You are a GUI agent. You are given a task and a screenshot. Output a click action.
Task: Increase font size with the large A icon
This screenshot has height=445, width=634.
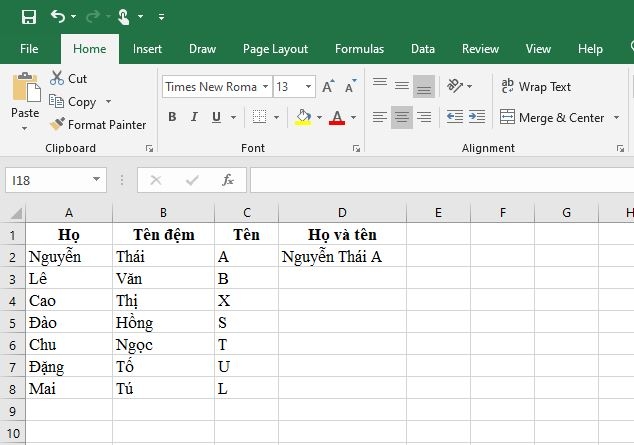pyautogui.click(x=328, y=86)
